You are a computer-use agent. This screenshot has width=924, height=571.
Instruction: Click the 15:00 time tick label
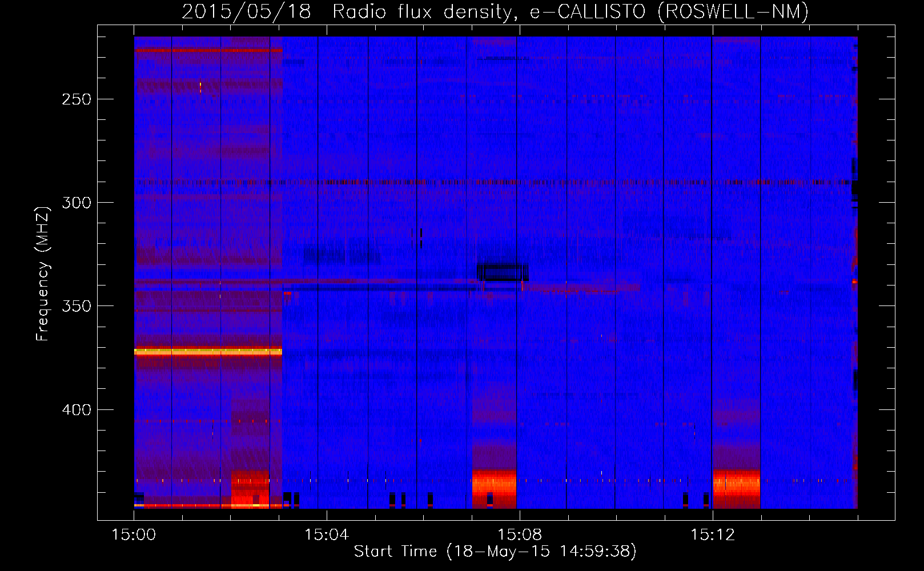tap(134, 534)
